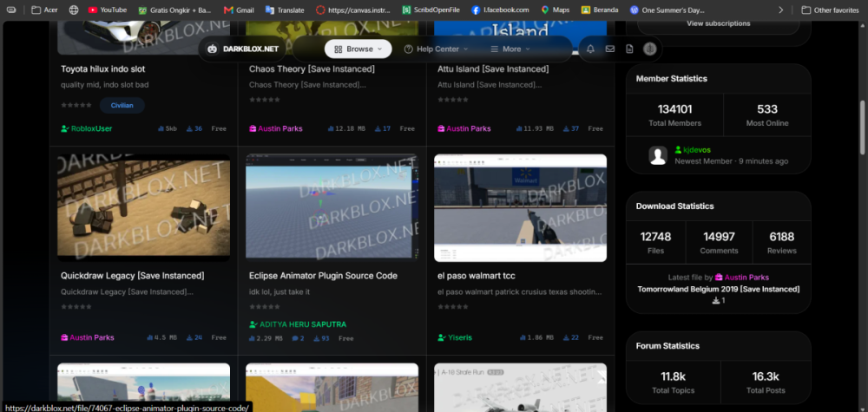Click the 14997 Comments statistic
The height and width of the screenshot is (412, 868).
(719, 243)
